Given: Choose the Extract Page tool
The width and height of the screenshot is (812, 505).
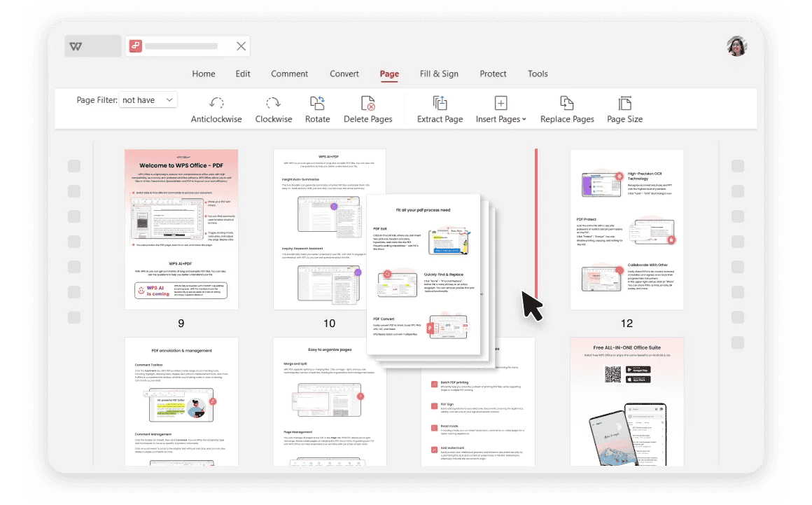Looking at the screenshot, I should (x=440, y=110).
